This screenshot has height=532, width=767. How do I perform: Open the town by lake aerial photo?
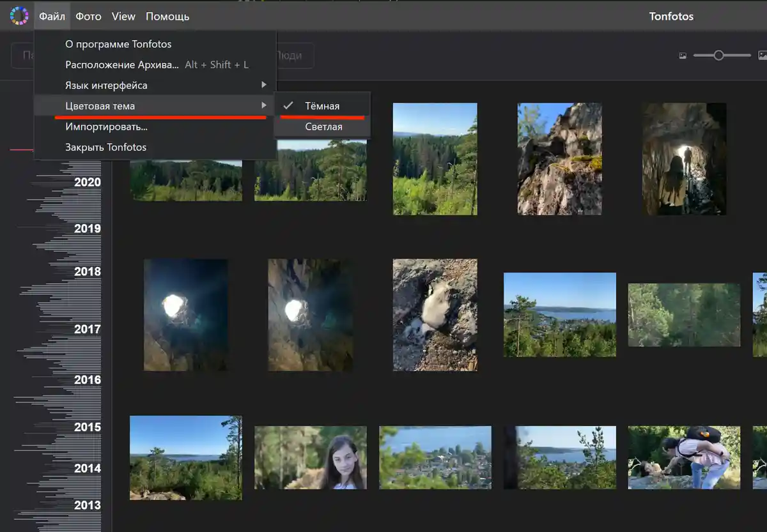[435, 457]
